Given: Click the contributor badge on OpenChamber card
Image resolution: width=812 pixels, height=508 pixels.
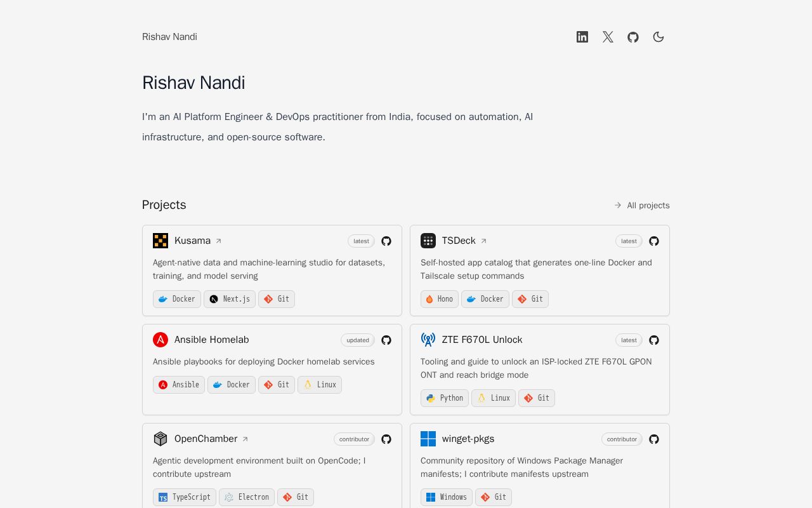Looking at the screenshot, I should (354, 439).
